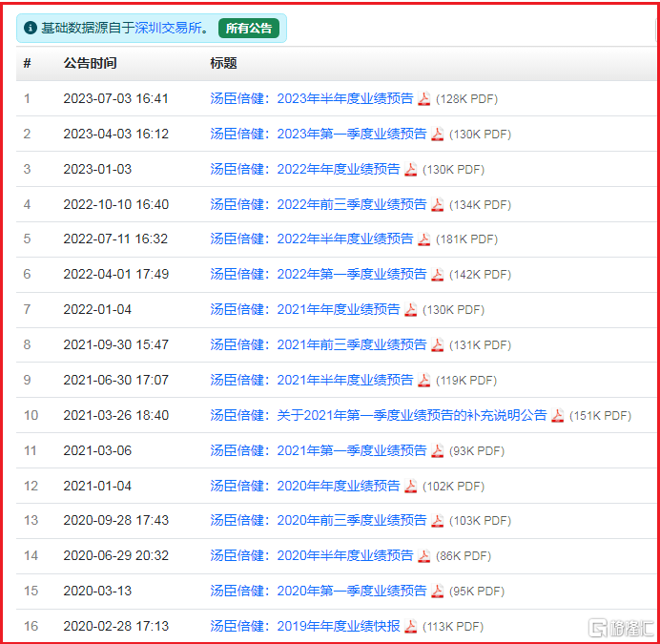Open 2022年半年度业绩预告 announcement link
The width and height of the screenshot is (660, 644).
click(312, 239)
